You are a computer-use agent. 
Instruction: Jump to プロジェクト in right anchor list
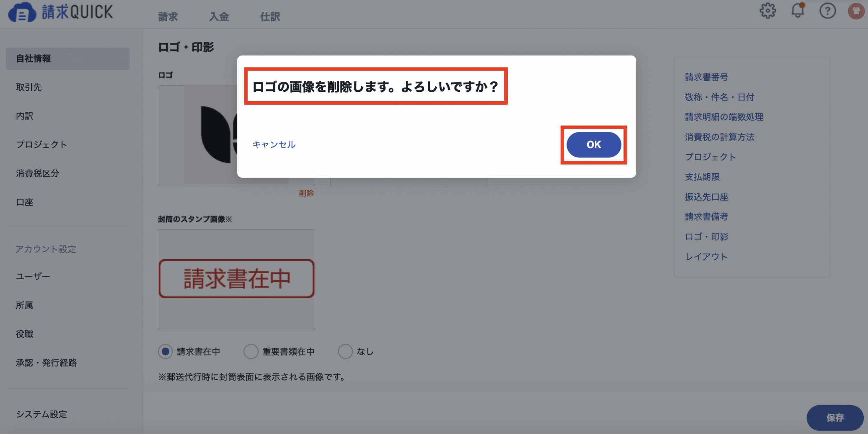coord(710,157)
